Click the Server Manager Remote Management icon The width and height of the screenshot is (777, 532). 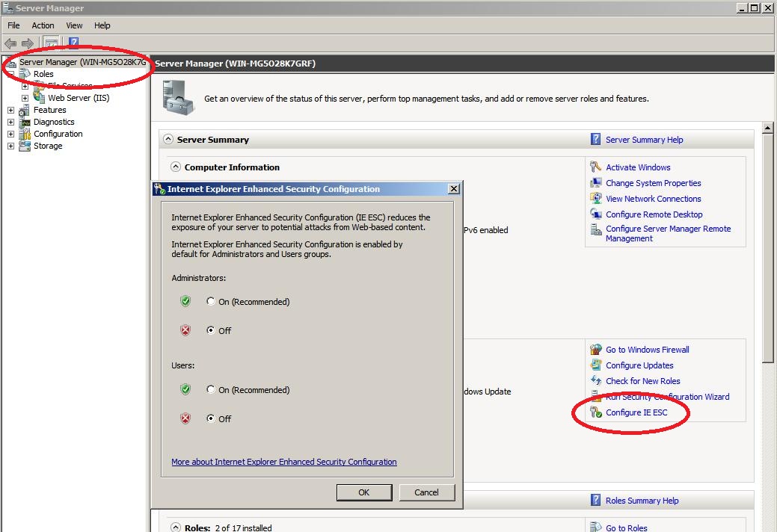click(x=595, y=229)
